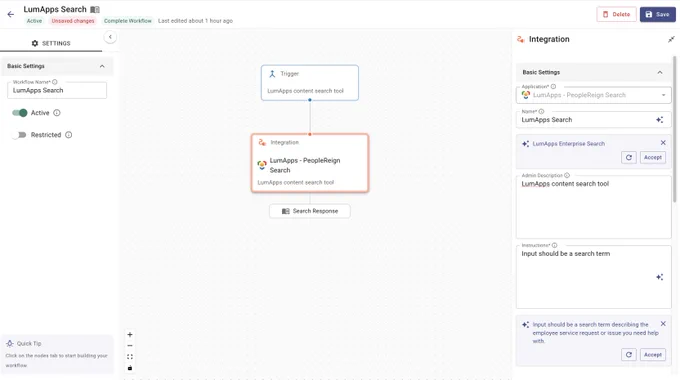Image resolution: width=680 pixels, height=380 pixels.
Task: Edit the Workflow Name field
Action: point(57,90)
